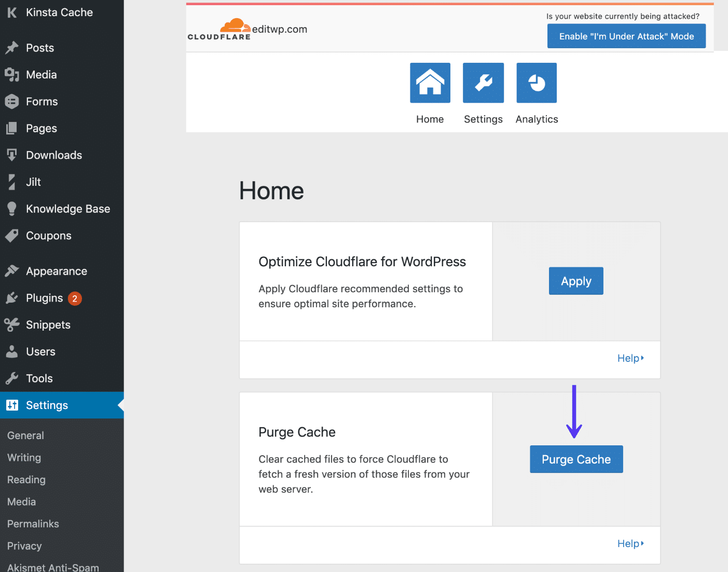Screen dimensions: 728x572
Task: Select the Cloudflare Analytics pie chart icon
Action: [x=536, y=83]
